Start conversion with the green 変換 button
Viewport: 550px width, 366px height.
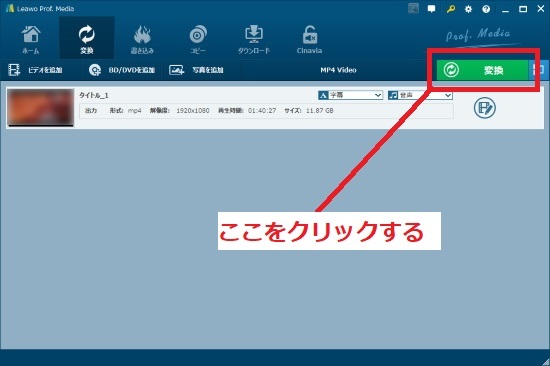(x=482, y=70)
